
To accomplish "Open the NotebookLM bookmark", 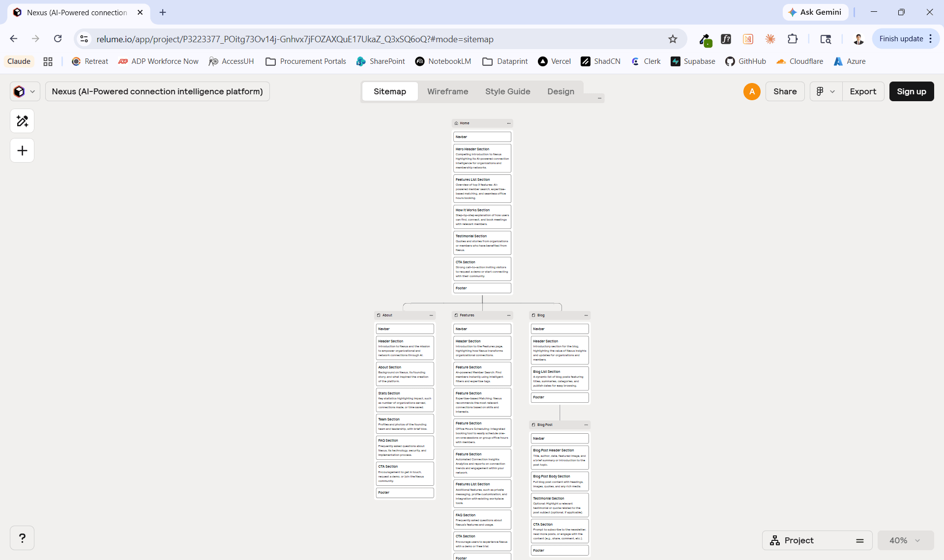I will 443,61.
